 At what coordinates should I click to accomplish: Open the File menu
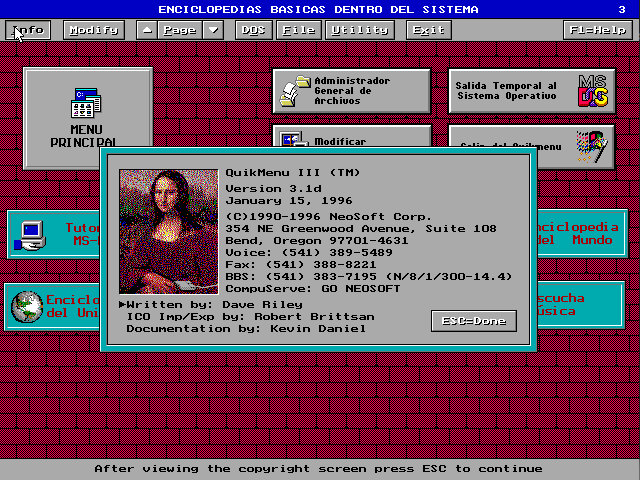[299, 30]
